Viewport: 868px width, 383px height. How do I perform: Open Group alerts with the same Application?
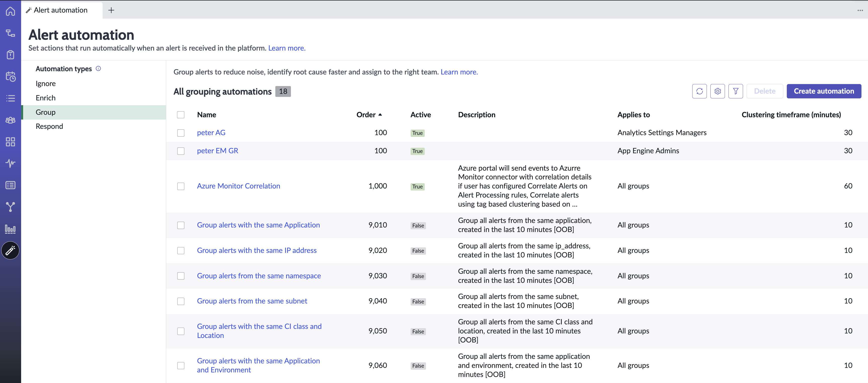pyautogui.click(x=258, y=225)
